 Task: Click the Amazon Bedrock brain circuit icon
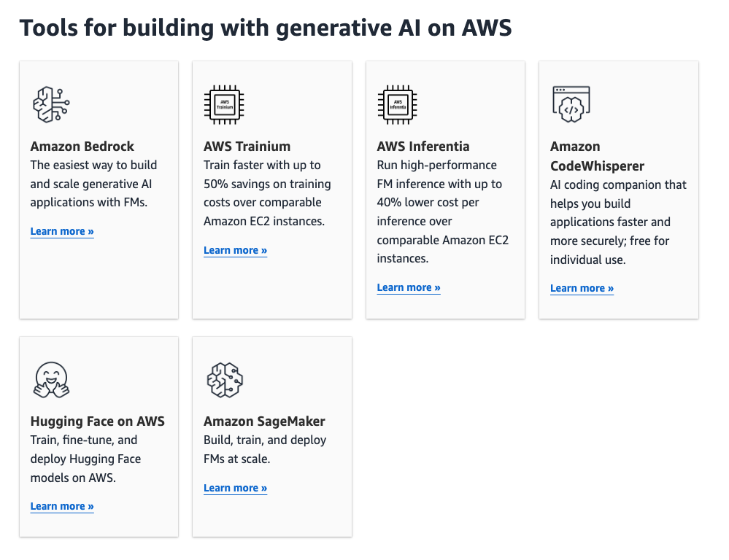(x=51, y=104)
